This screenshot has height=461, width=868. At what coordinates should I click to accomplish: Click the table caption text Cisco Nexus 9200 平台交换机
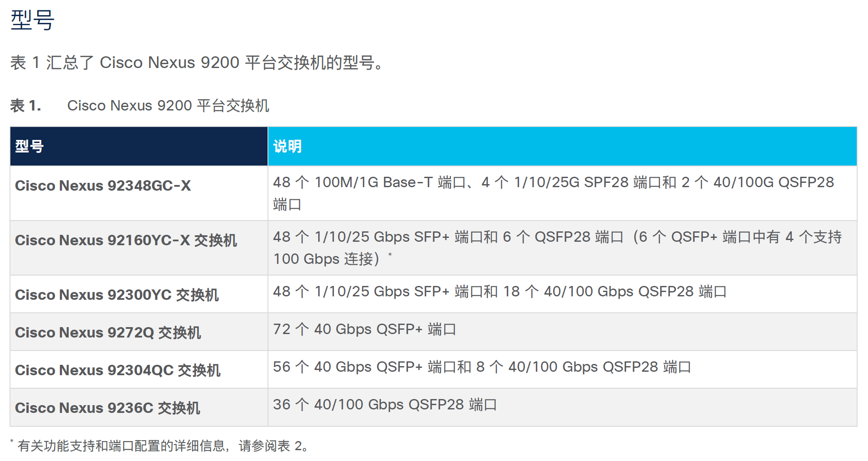[x=168, y=106]
